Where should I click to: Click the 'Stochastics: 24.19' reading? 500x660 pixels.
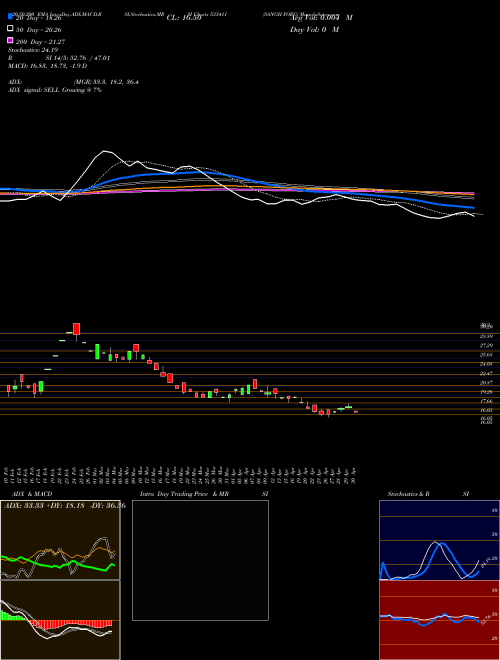(x=32, y=50)
